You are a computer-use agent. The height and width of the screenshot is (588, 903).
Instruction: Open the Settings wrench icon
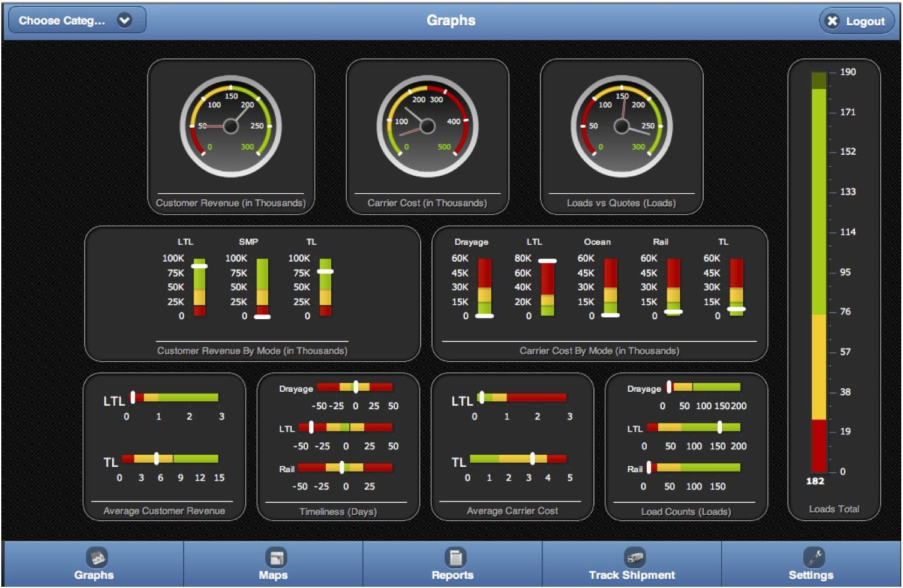pos(815,557)
